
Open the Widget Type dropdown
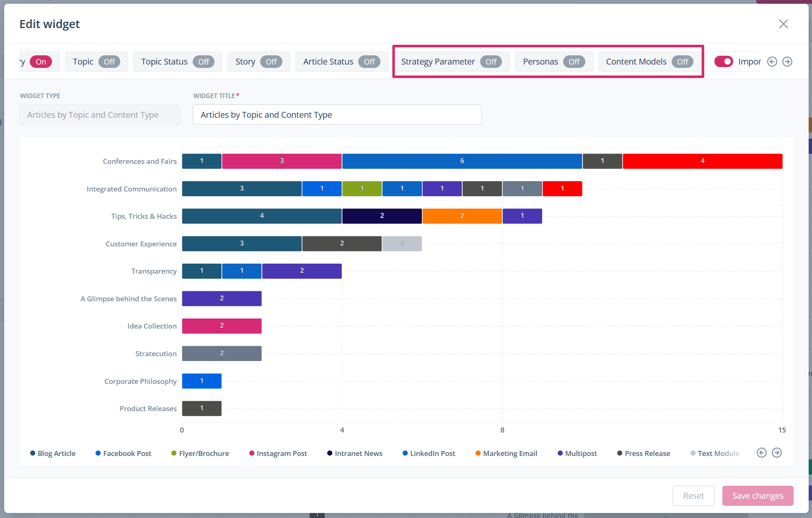(x=100, y=114)
